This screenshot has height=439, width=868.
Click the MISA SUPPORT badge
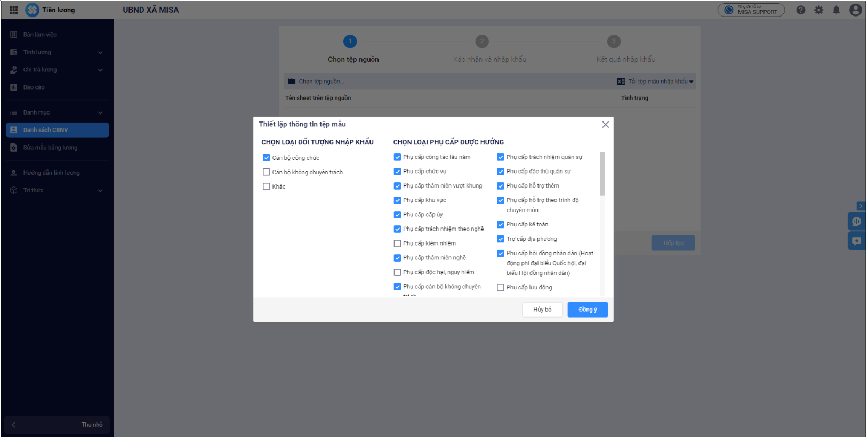[751, 10]
